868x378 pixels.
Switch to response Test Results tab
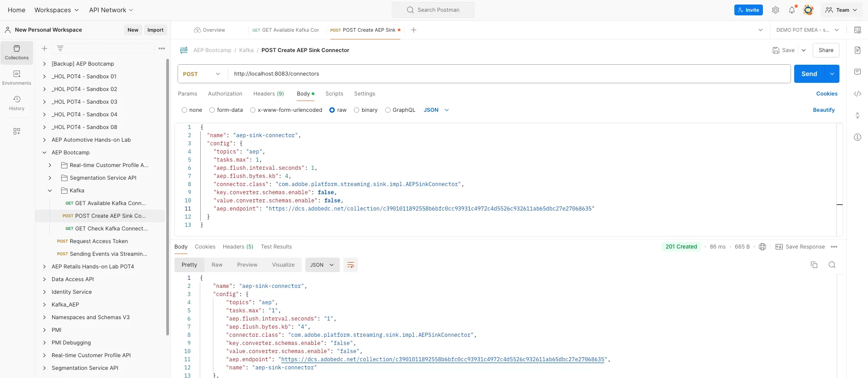276,247
